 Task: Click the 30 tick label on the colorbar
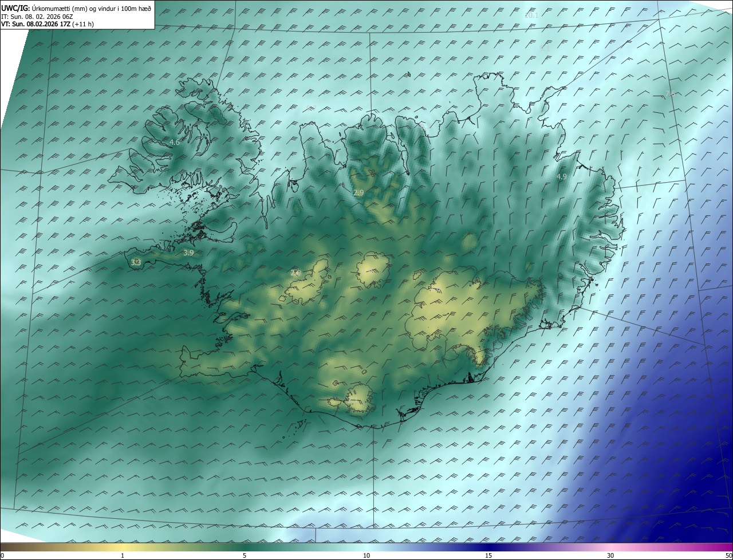pos(610,555)
